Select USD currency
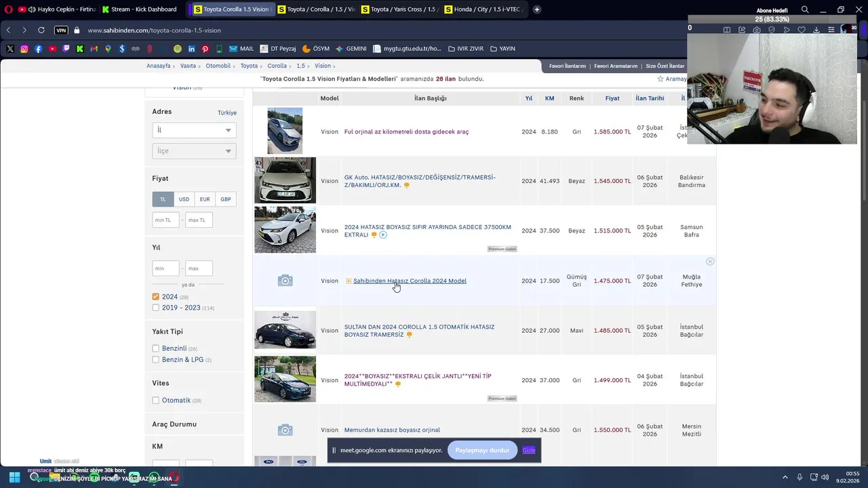Viewport: 868px width, 488px height. [184, 199]
